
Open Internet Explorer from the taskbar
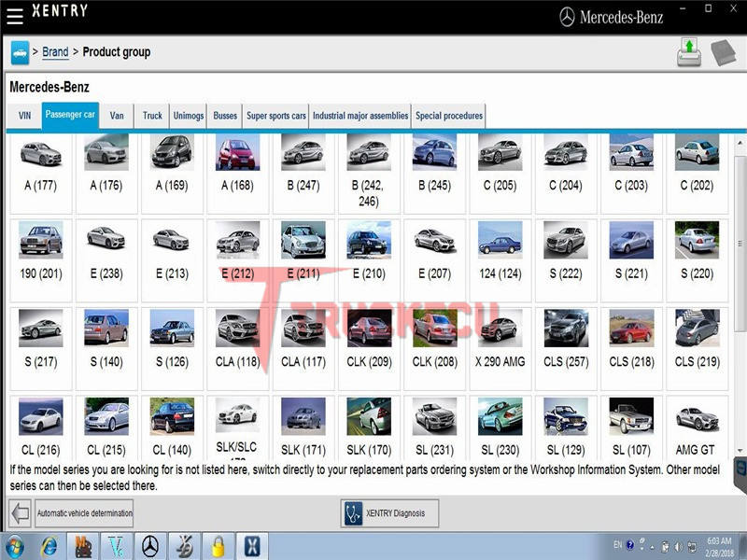tap(48, 545)
